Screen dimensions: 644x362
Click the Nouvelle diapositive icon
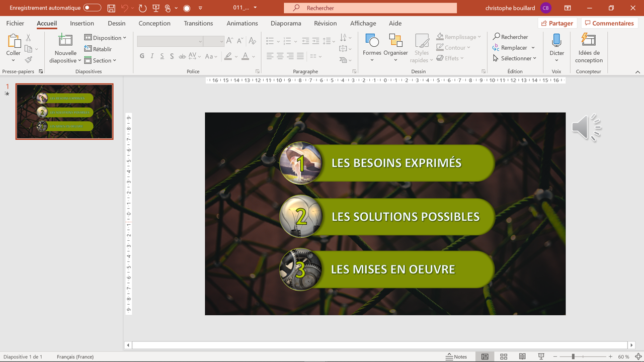(65, 41)
